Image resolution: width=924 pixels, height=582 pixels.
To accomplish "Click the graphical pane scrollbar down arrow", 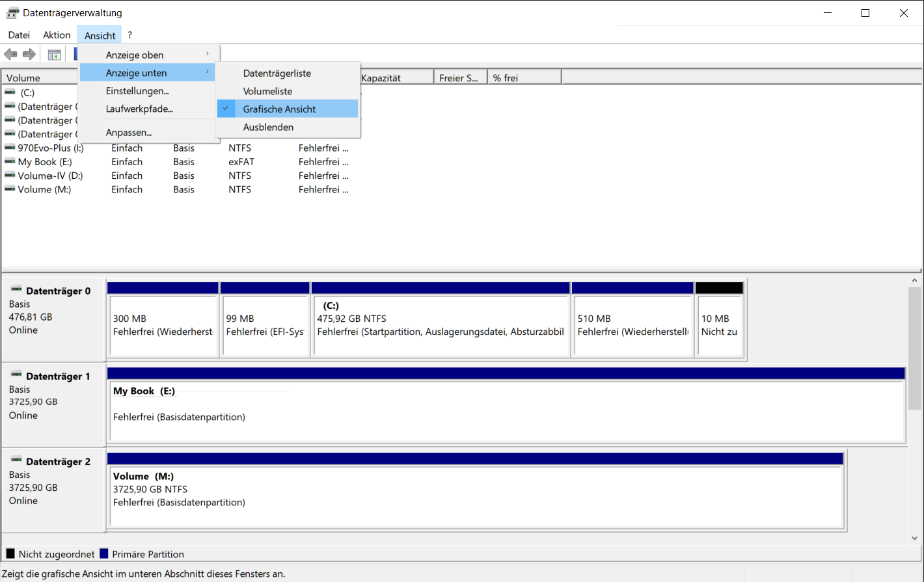I will click(914, 538).
